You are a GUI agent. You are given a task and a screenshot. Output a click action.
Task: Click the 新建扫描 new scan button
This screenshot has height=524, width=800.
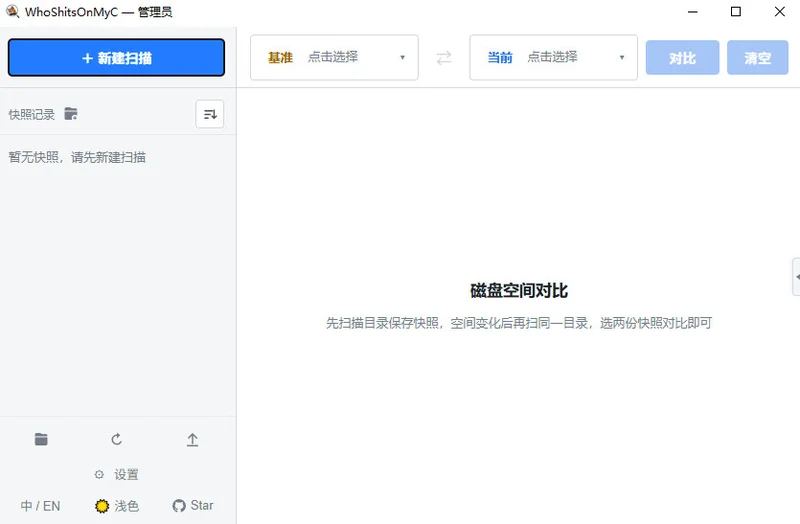[116, 58]
